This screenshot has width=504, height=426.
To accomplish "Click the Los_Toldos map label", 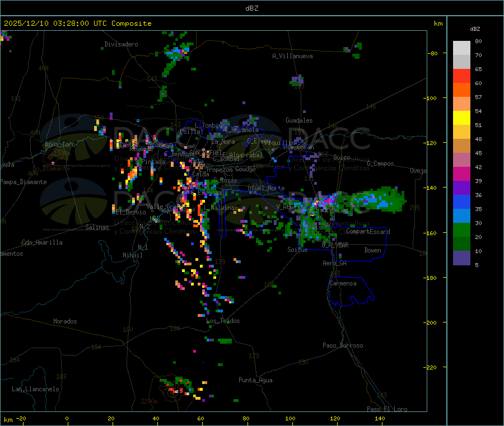I will (223, 321).
